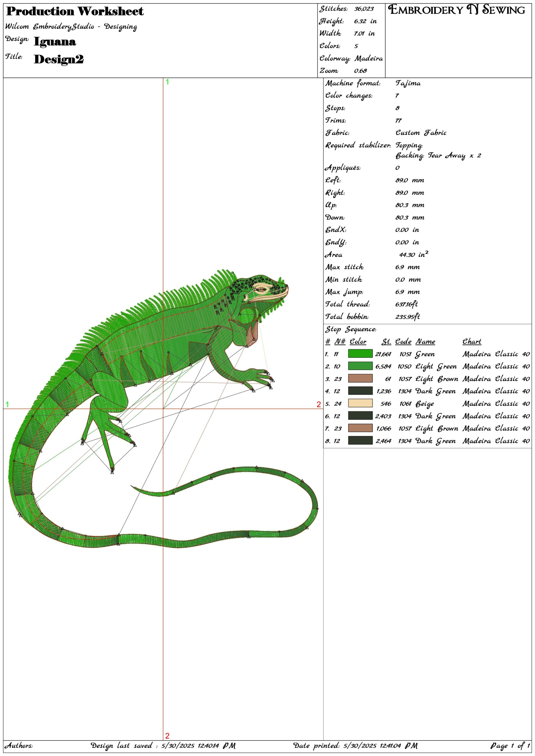Viewport: 535px width, 756px height.
Task: Click the width value '7.01 in'
Action: [364, 33]
